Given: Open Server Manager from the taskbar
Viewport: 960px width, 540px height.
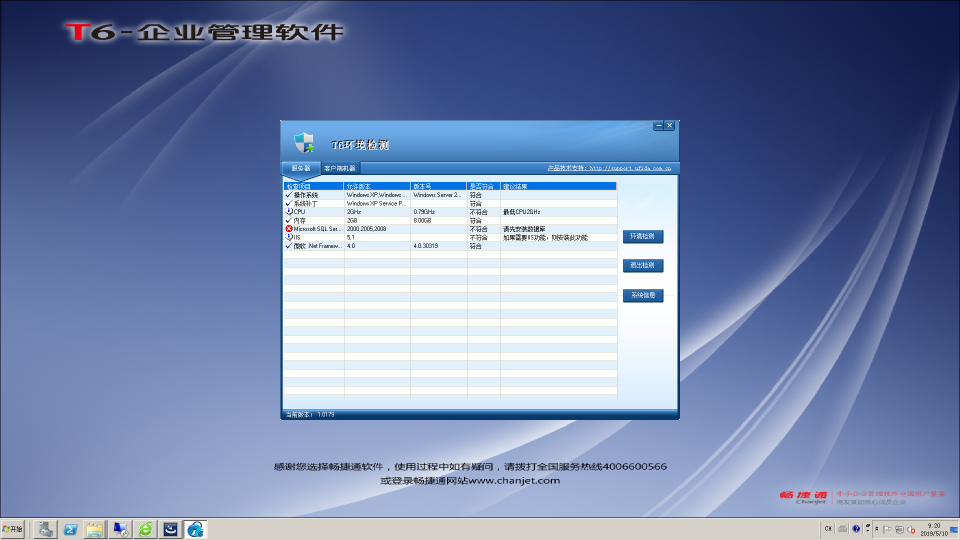Looking at the screenshot, I should [45, 529].
